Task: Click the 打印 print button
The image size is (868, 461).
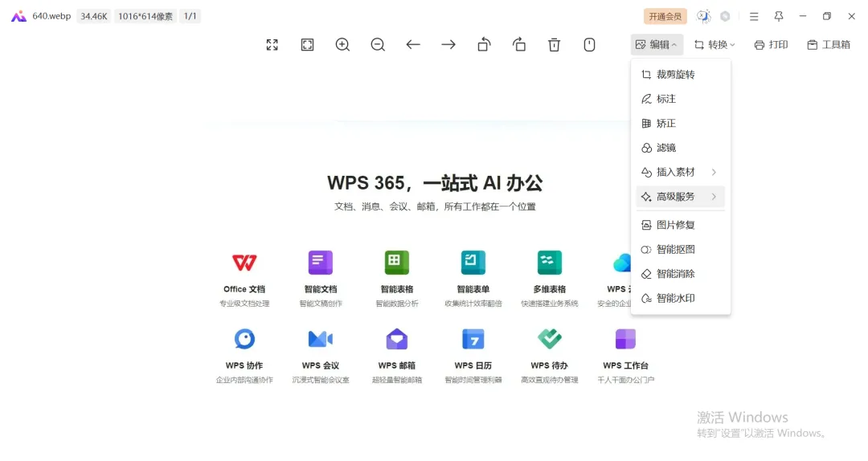Action: click(771, 45)
